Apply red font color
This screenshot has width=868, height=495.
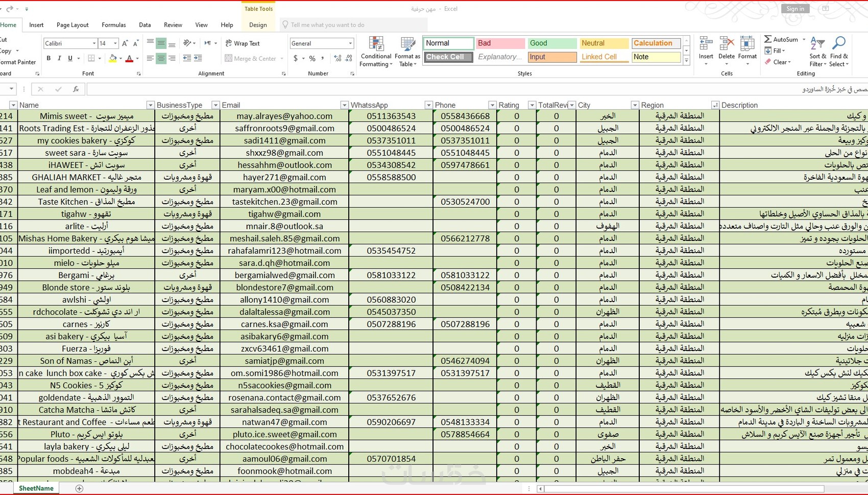129,58
